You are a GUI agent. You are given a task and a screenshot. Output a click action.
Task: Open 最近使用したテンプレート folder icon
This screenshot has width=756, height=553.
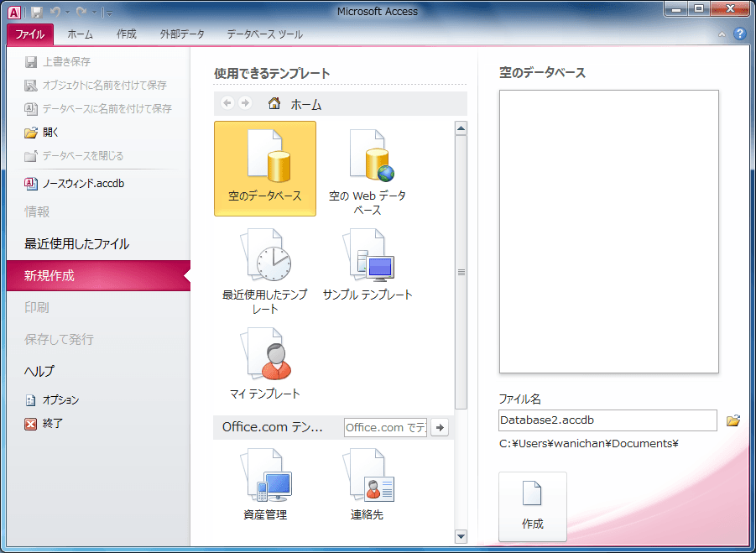pyautogui.click(x=264, y=271)
